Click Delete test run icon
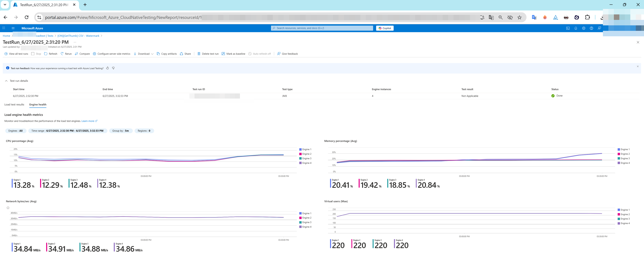 199,54
